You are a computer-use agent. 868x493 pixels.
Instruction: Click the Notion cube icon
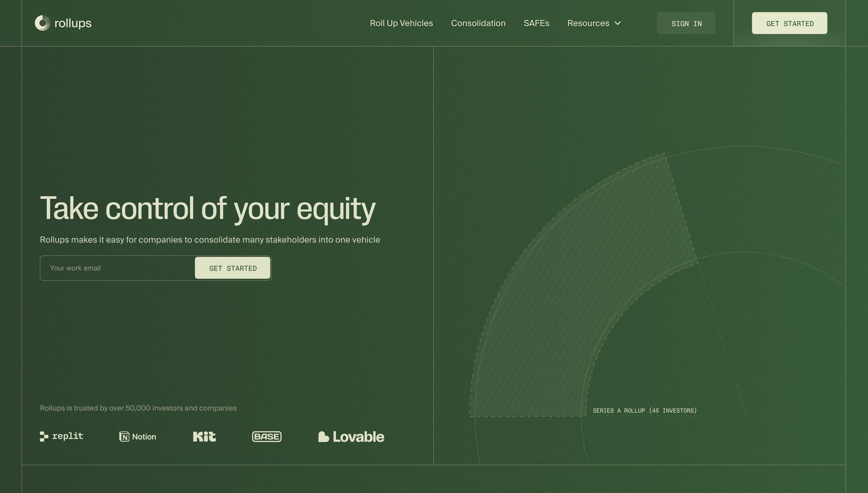pos(124,436)
